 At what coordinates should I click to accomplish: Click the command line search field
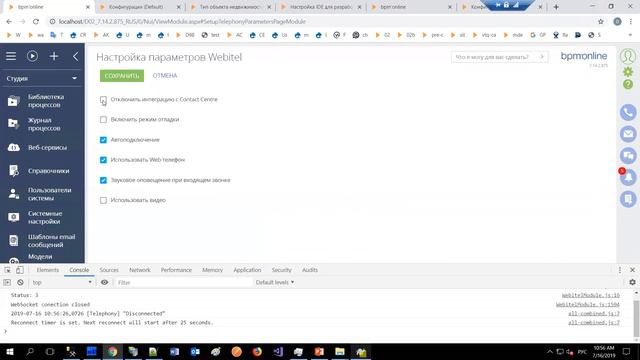(499, 57)
